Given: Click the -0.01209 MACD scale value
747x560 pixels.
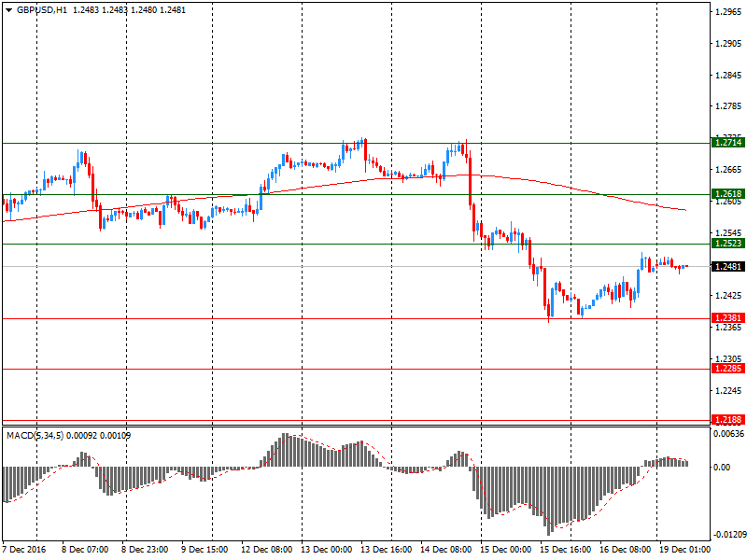Looking at the screenshot, I should point(728,535).
